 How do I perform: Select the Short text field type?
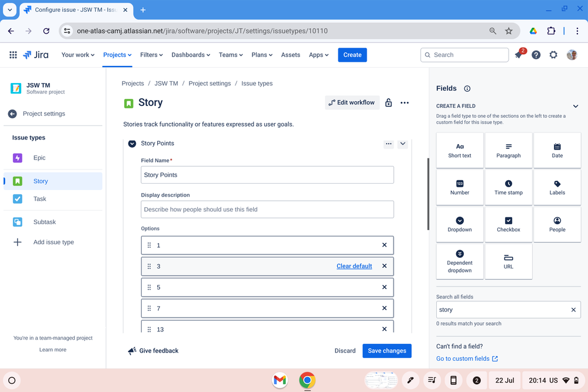[459, 150]
